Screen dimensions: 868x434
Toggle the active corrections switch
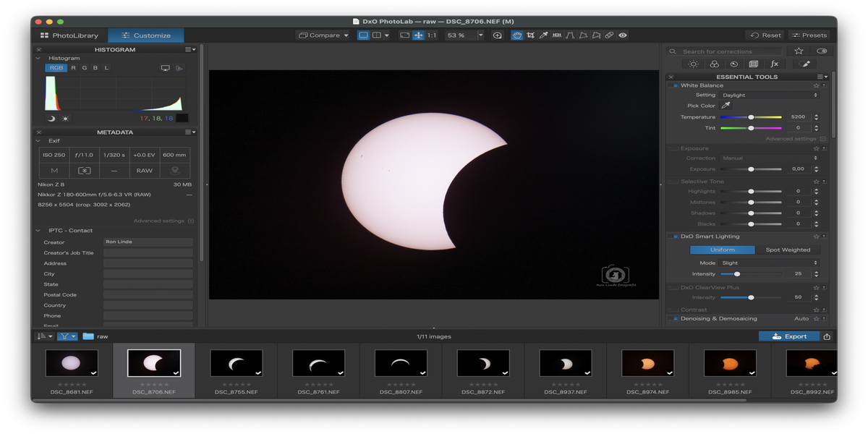click(821, 51)
